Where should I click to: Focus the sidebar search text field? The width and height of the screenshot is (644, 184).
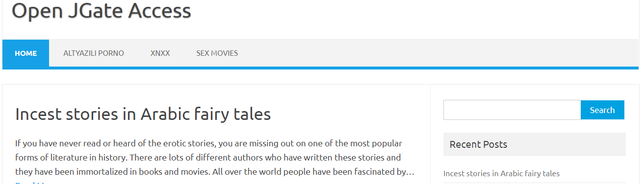512,110
